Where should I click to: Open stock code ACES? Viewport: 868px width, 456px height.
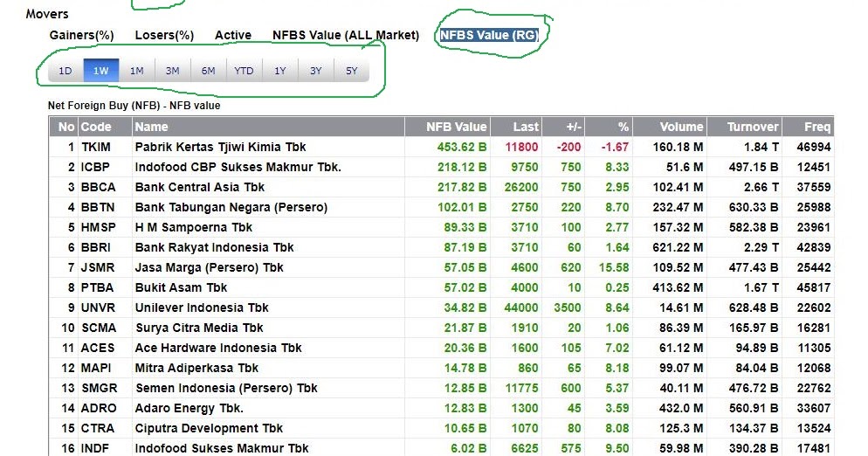pyautogui.click(x=98, y=348)
